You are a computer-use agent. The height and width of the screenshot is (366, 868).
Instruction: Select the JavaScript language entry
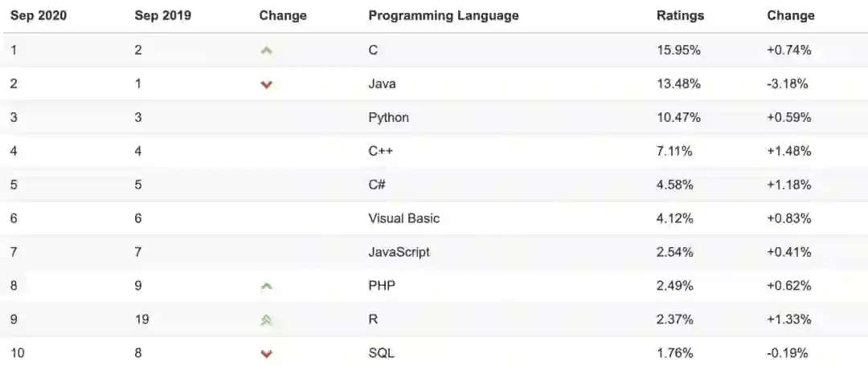tap(399, 252)
